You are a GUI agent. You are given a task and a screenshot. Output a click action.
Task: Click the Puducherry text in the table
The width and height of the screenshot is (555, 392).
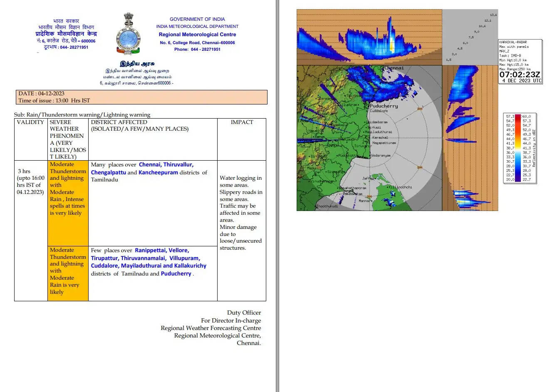(x=176, y=274)
